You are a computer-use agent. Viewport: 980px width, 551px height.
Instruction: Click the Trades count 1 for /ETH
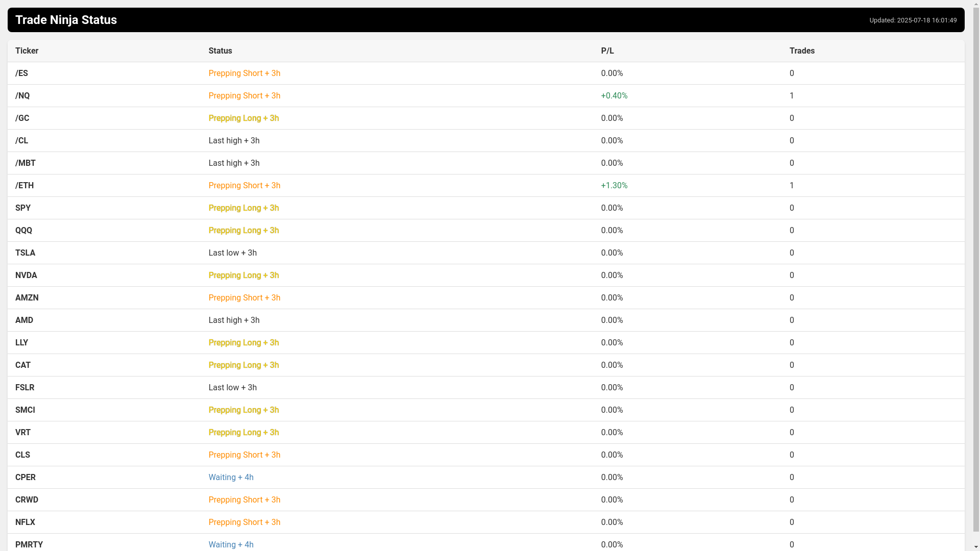click(792, 186)
